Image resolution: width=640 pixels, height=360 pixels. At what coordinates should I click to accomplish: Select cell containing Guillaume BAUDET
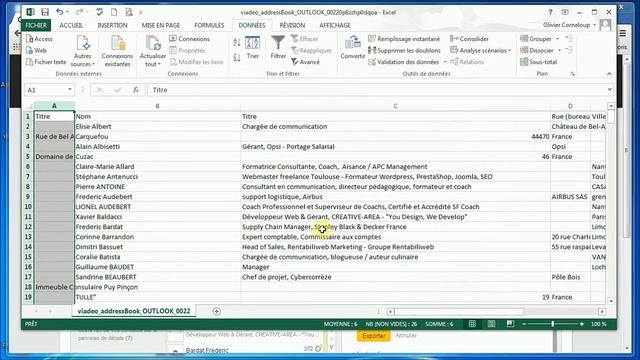click(x=158, y=267)
